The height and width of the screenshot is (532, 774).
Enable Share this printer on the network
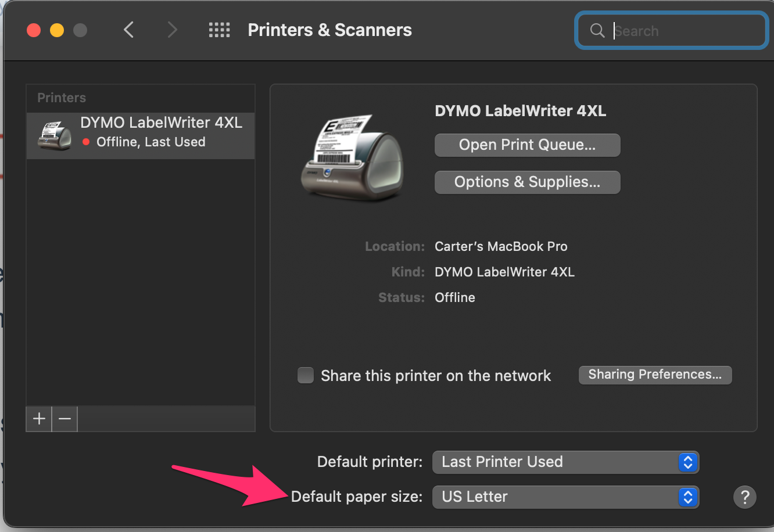point(306,375)
